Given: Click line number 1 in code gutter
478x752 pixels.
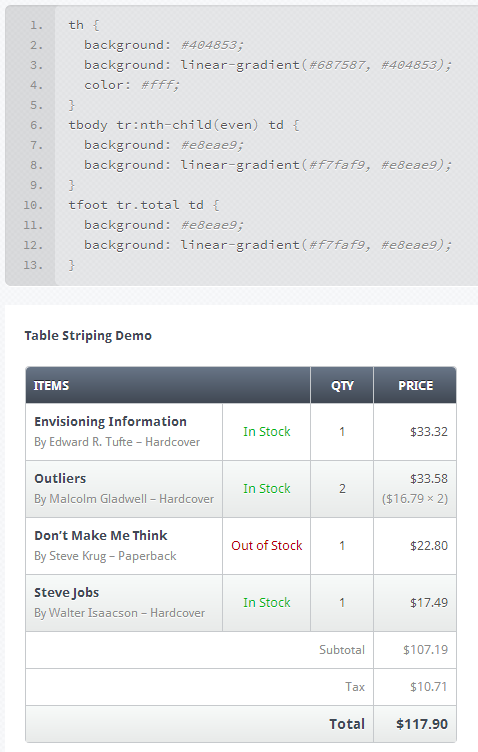Looking at the screenshot, I should 36,25.
